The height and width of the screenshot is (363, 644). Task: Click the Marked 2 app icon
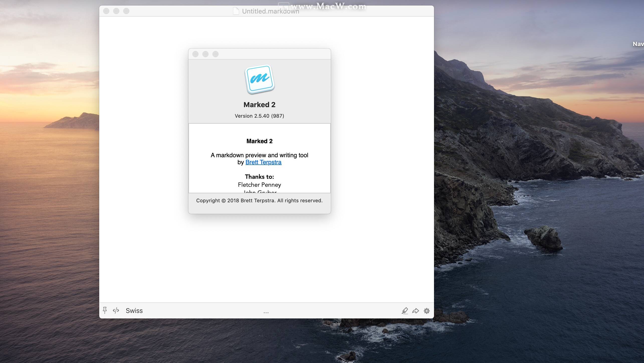(x=259, y=79)
